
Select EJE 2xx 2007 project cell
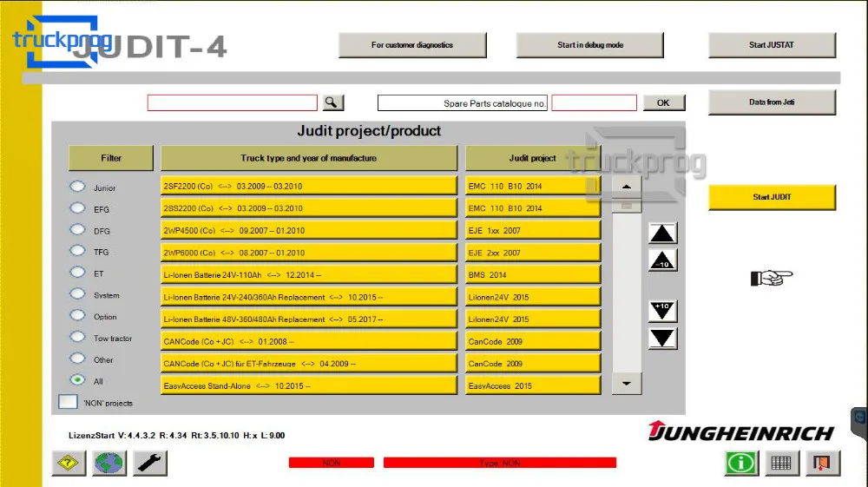point(533,253)
